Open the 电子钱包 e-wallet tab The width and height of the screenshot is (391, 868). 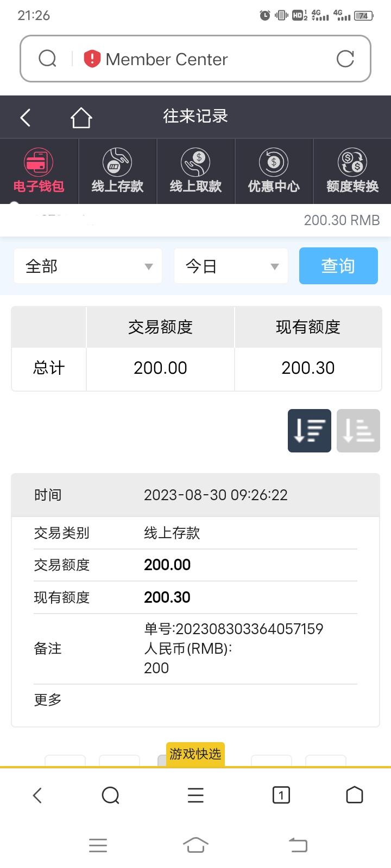(39, 171)
